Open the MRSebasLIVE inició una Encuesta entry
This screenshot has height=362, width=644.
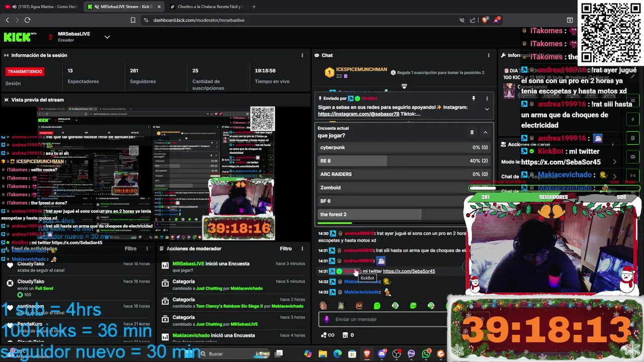pos(233,266)
